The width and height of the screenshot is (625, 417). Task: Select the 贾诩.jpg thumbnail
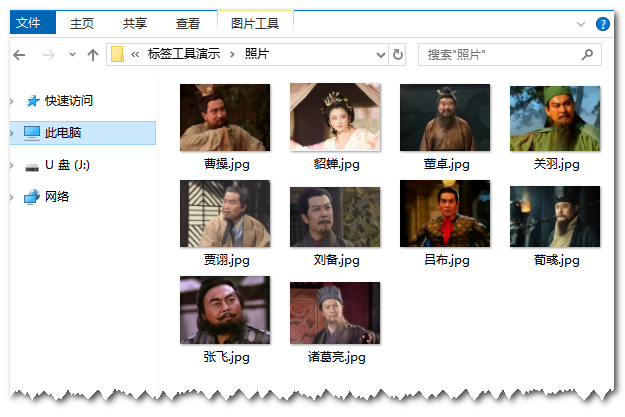(225, 214)
